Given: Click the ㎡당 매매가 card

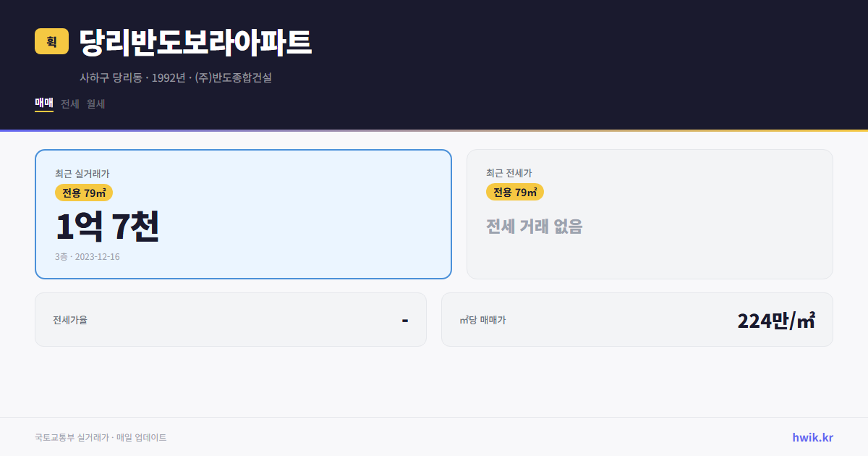Looking at the screenshot, I should click(637, 319).
